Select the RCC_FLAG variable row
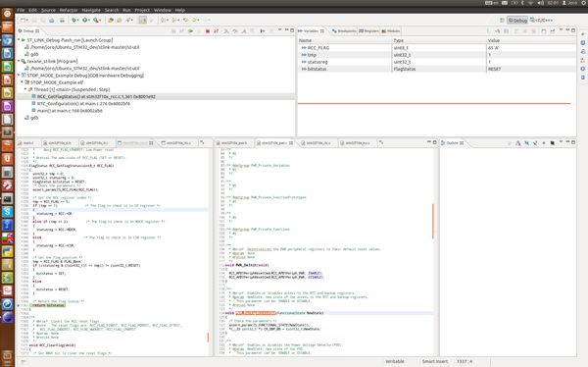 (437, 48)
